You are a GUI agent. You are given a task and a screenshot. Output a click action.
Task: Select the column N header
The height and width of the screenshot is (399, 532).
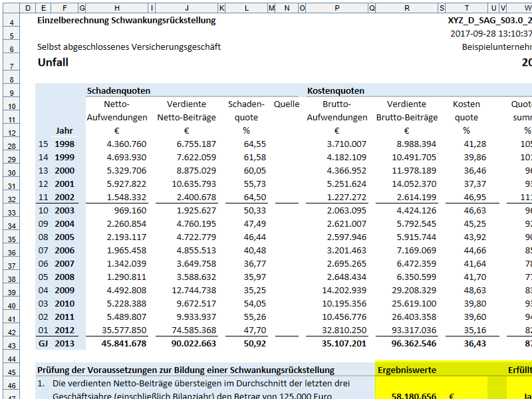tap(287, 8)
